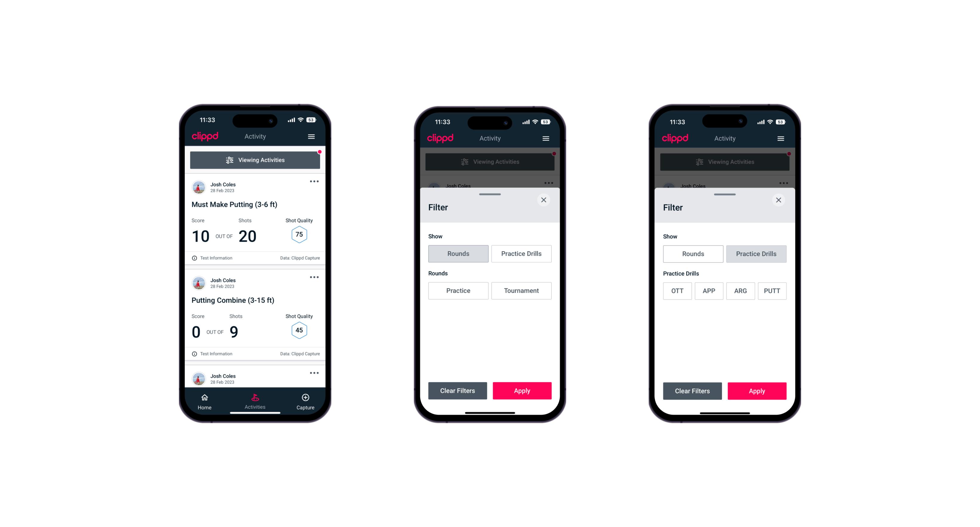
Task: Toggle the Practice rounds filter
Action: tap(458, 291)
